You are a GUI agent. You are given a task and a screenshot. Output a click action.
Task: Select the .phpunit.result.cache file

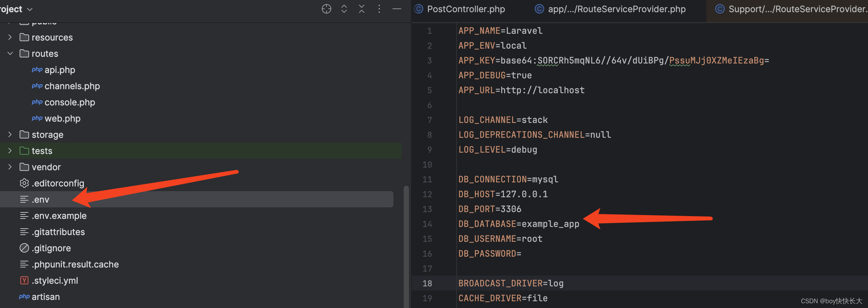(x=75, y=264)
